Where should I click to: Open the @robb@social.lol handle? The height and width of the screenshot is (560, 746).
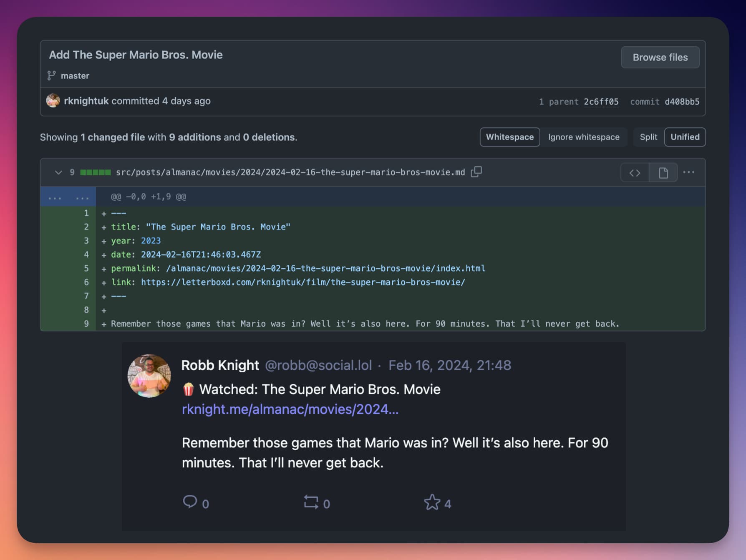(x=318, y=365)
